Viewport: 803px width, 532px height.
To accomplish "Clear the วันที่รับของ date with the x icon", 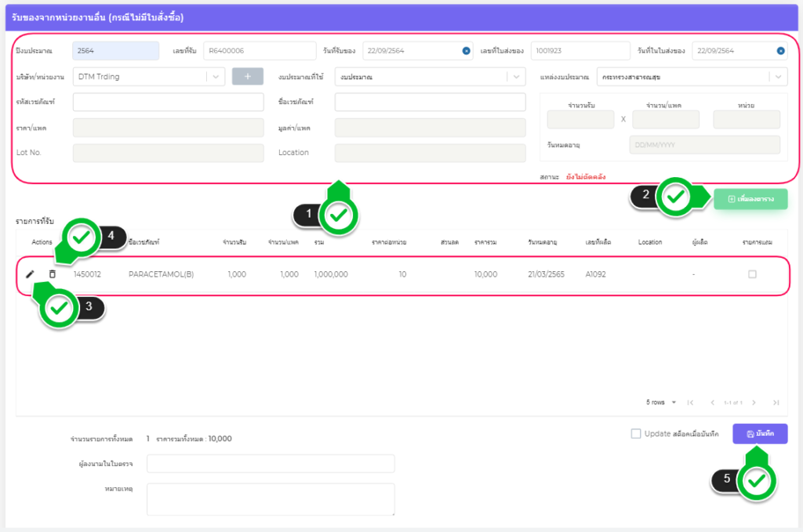I will [x=466, y=51].
